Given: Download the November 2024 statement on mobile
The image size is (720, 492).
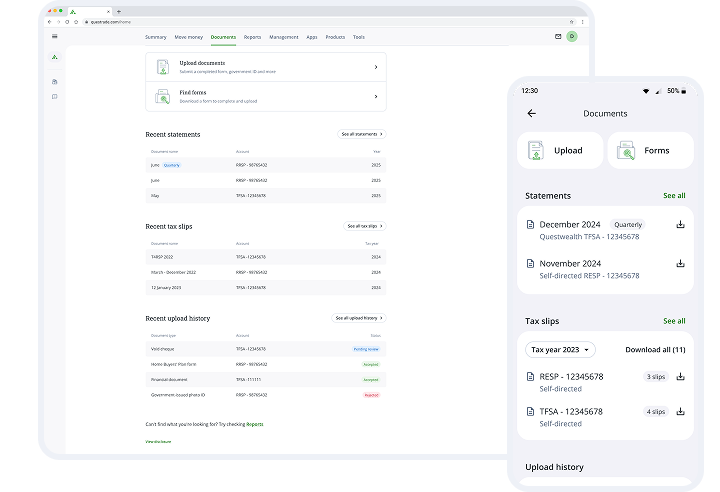Looking at the screenshot, I should 681,263.
